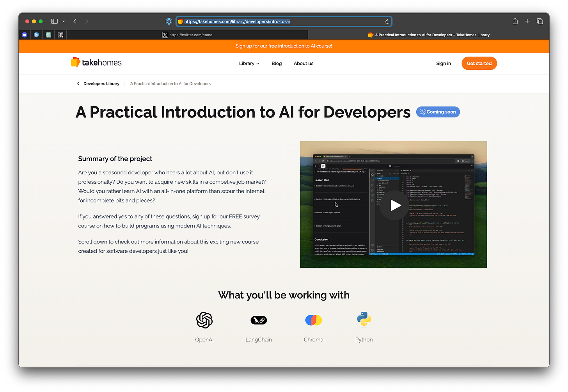Viewport: 568px width, 392px height.
Task: Click the Chroma logo icon
Action: (x=314, y=320)
